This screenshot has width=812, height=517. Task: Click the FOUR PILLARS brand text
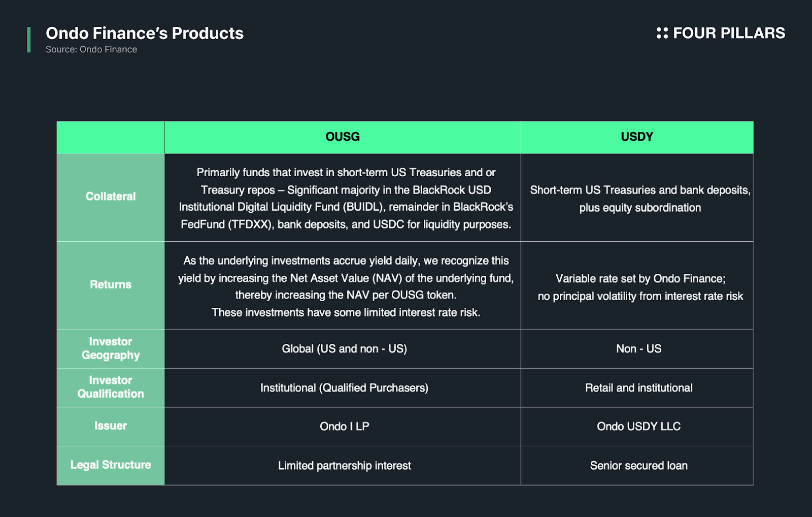729,33
